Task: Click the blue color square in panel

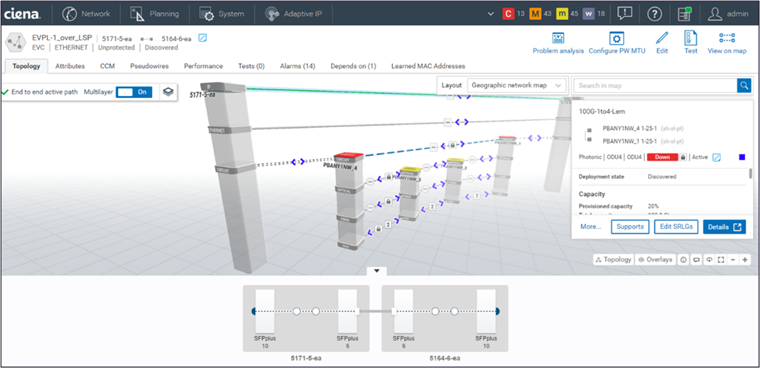Action: pos(742,157)
